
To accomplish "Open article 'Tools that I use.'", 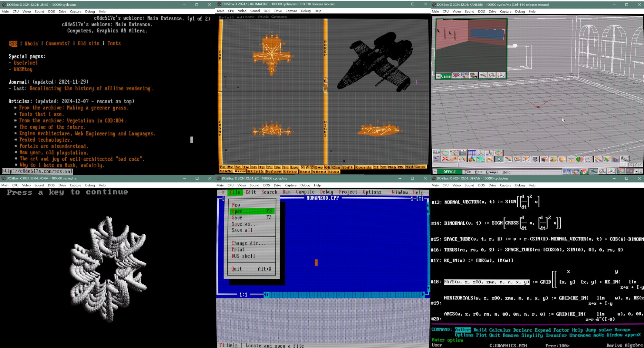I will (x=42, y=114).
